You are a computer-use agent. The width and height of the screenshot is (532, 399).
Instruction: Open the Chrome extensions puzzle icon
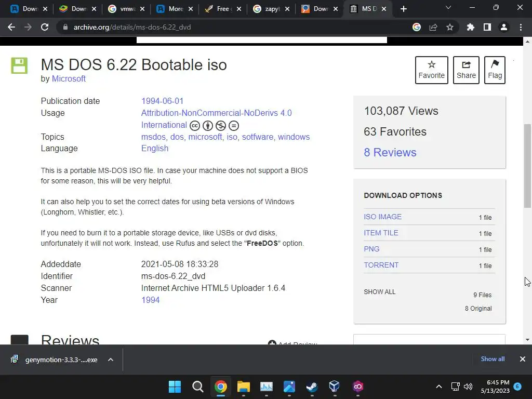(x=470, y=27)
